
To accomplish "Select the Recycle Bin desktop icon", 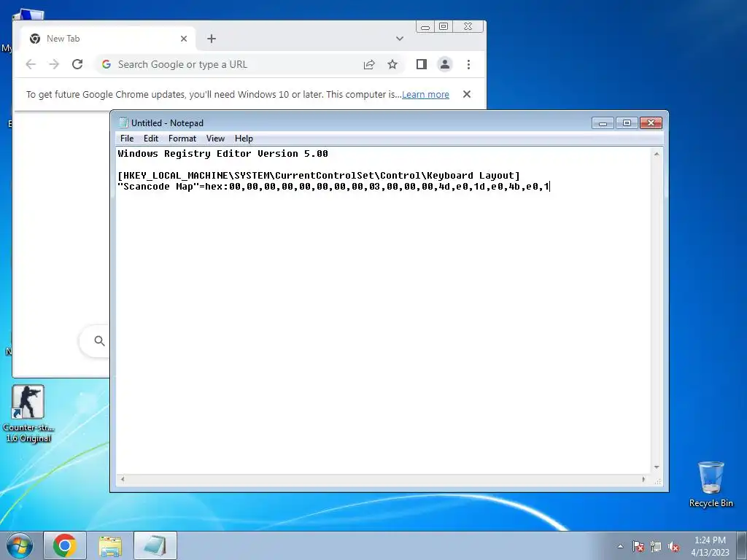I will pos(711,484).
